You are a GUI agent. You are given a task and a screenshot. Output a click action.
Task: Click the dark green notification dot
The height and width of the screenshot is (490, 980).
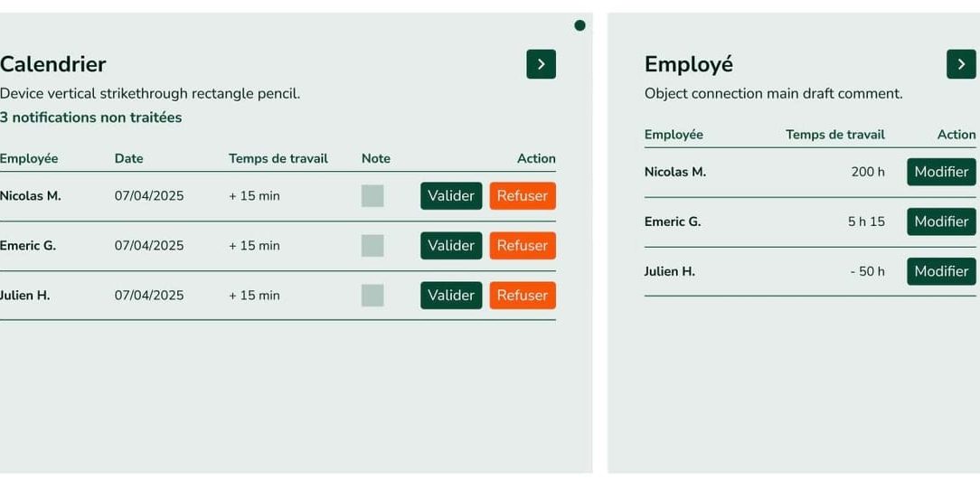580,25
